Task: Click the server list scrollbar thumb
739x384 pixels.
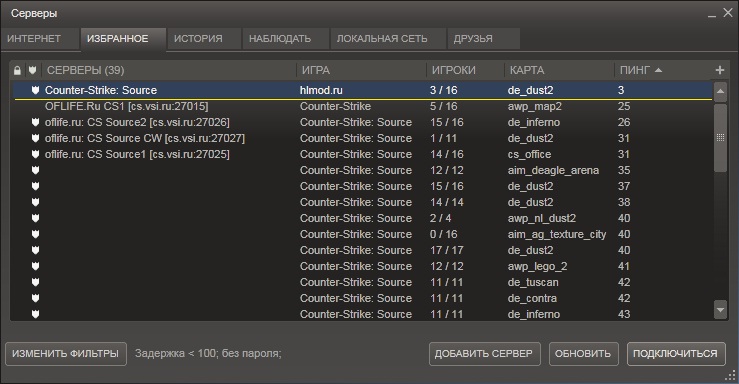Action: pyautogui.click(x=720, y=138)
